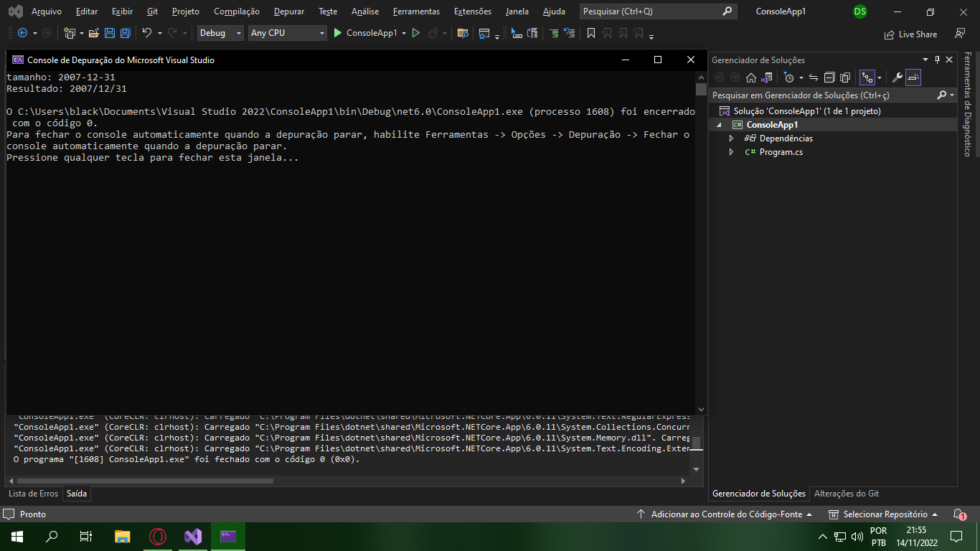This screenshot has width=980, height=551.
Task: Click the New Project icon in the toolbar
Action: tap(70, 33)
